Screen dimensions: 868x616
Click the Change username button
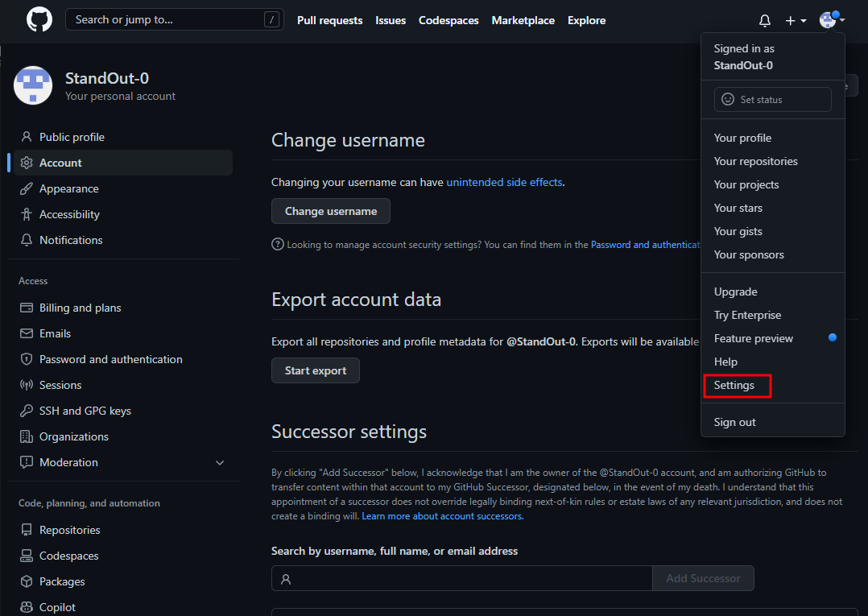[330, 211]
